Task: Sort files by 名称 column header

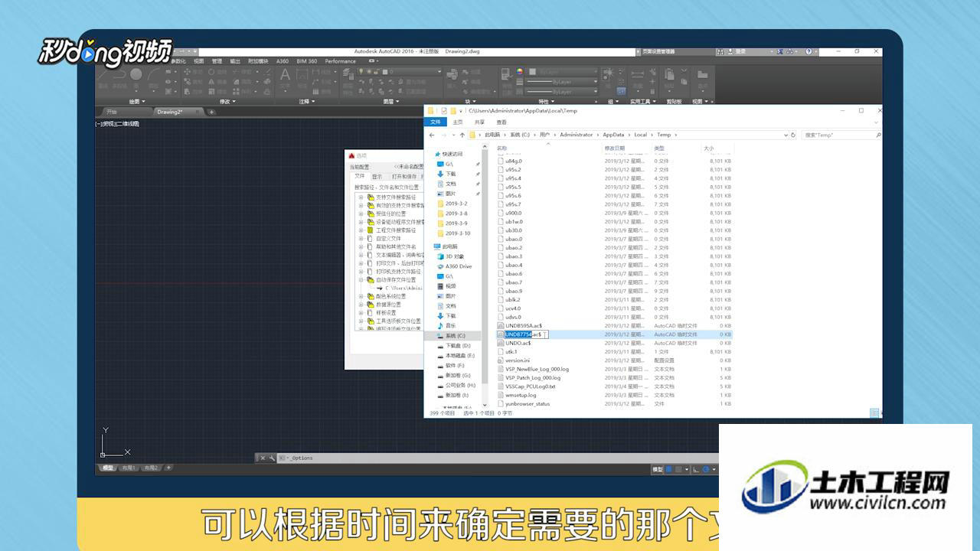Action: click(x=501, y=148)
